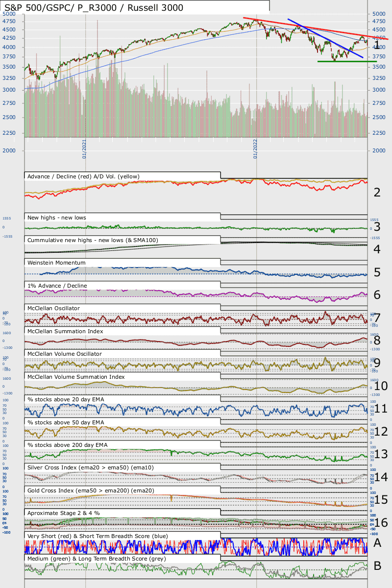Viewport: 392px width, 588px height.
Task: Click panel number 6 beside 1% Advance / Decline
Action: pyautogui.click(x=377, y=295)
